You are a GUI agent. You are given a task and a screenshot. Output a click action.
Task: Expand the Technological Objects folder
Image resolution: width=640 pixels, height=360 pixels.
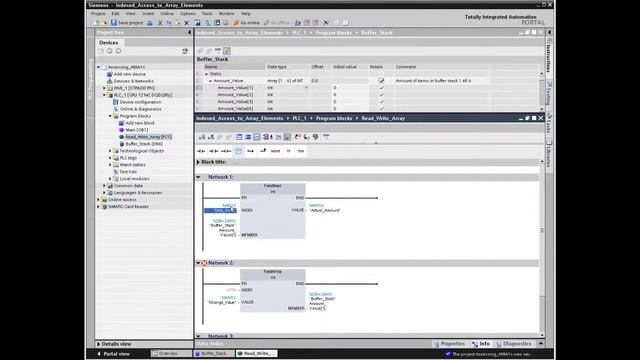(x=110, y=151)
